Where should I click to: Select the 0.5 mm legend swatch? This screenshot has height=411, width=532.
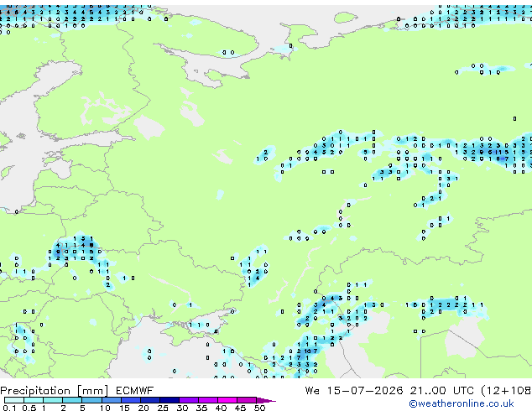click(x=34, y=400)
